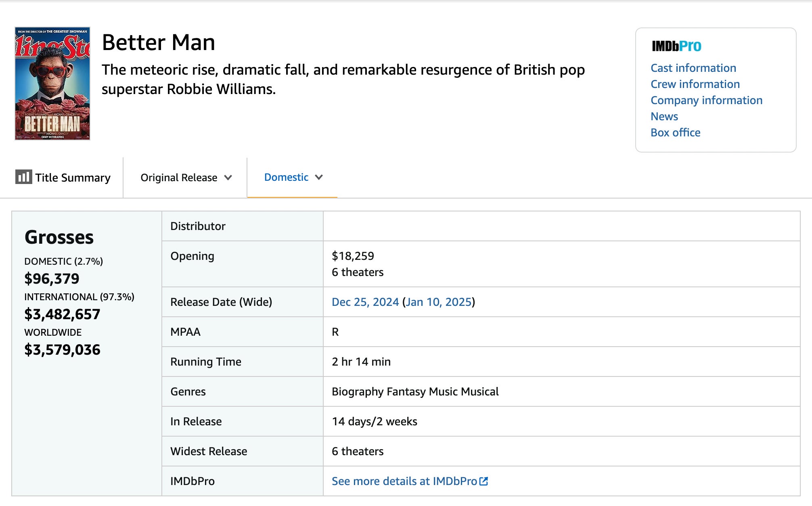Expand the Original Release dropdown chevron
This screenshot has width=812, height=506.
coord(228,178)
